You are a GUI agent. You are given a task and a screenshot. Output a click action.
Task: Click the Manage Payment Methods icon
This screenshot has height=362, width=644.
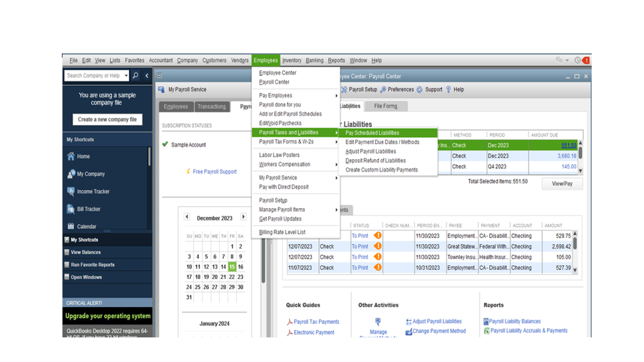pos(378,322)
